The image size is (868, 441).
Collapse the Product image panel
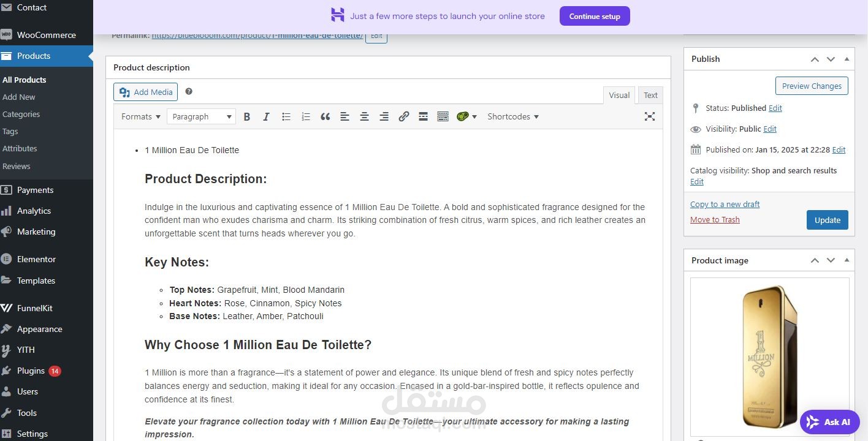pos(847,260)
